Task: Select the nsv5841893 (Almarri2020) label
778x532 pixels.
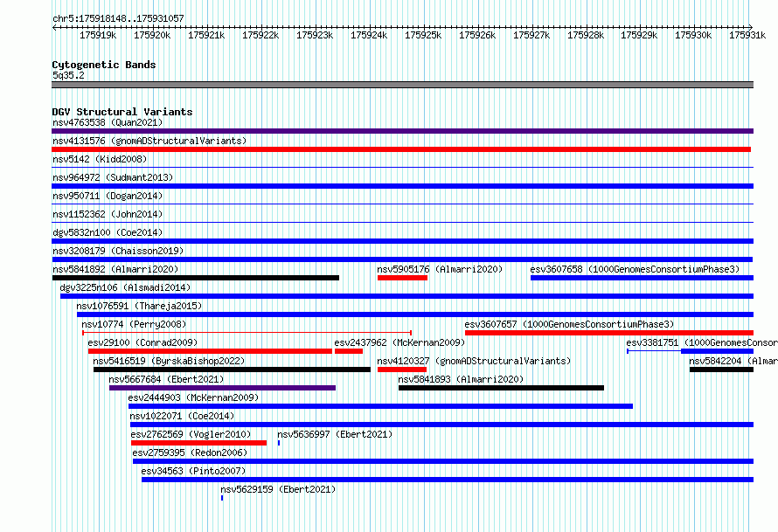Action: click(x=461, y=379)
